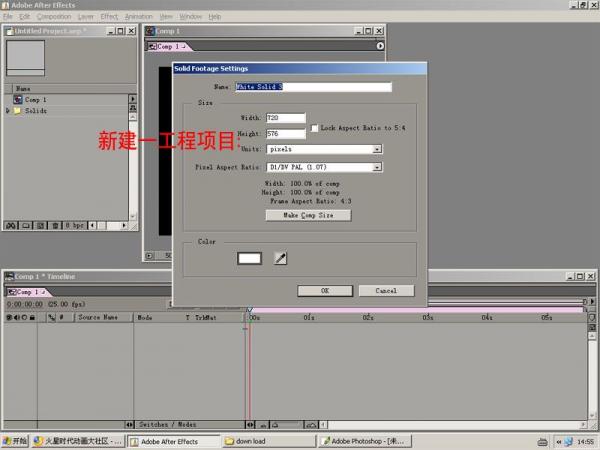Viewport: 600px width, 450px height.
Task: Click the Find binoculars icon in Project panel
Action: pyautogui.click(x=11, y=225)
